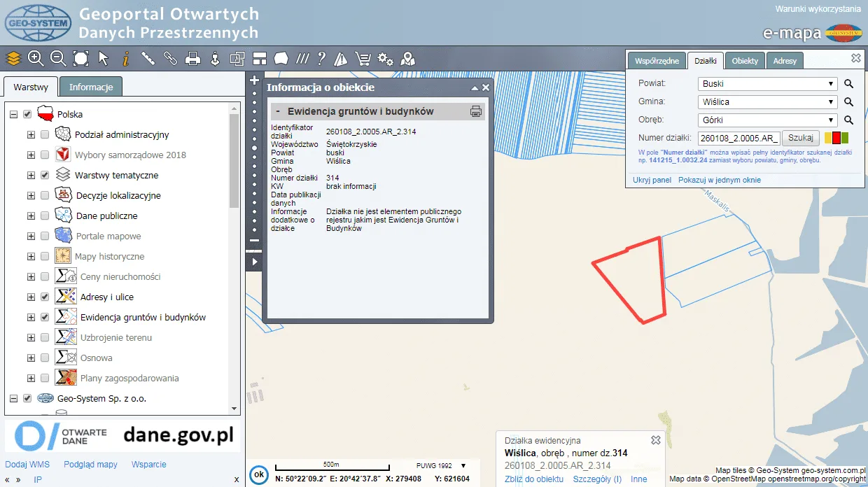Uncheck the Warstwy tematyczne layer checkbox
Image resolution: width=868 pixels, height=487 pixels.
coord(45,175)
